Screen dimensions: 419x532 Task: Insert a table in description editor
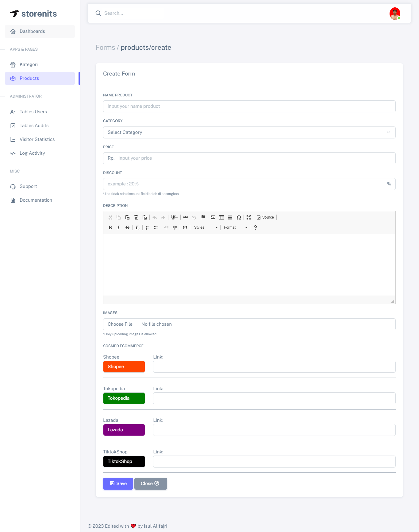click(x=221, y=217)
